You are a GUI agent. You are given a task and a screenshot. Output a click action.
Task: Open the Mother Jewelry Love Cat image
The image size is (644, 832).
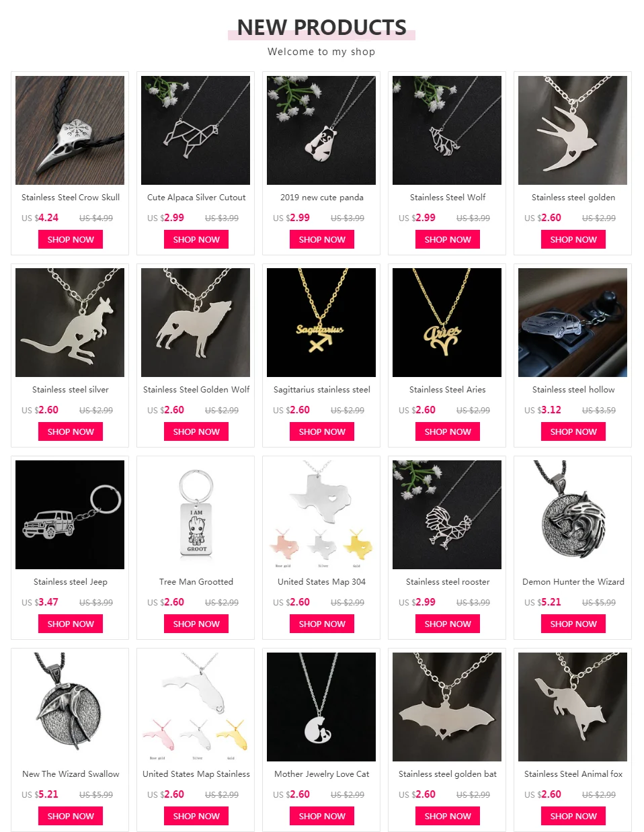coord(321,707)
